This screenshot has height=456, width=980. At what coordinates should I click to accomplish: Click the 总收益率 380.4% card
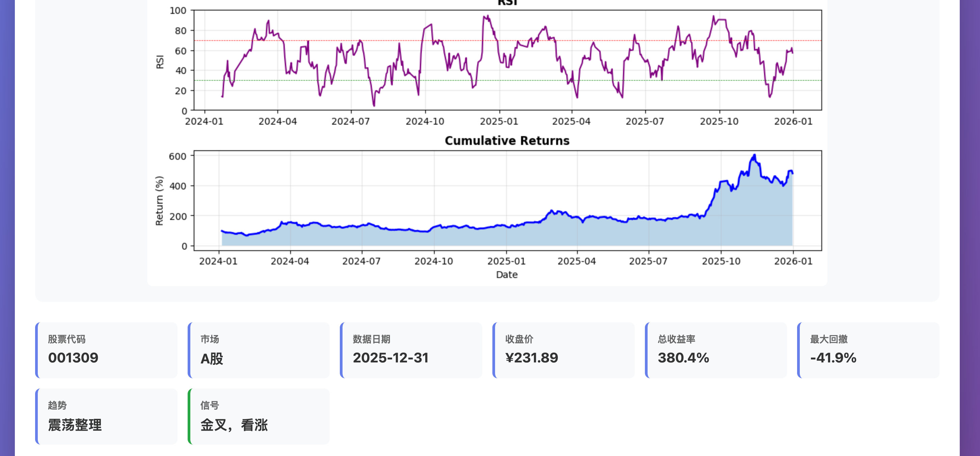tap(716, 350)
